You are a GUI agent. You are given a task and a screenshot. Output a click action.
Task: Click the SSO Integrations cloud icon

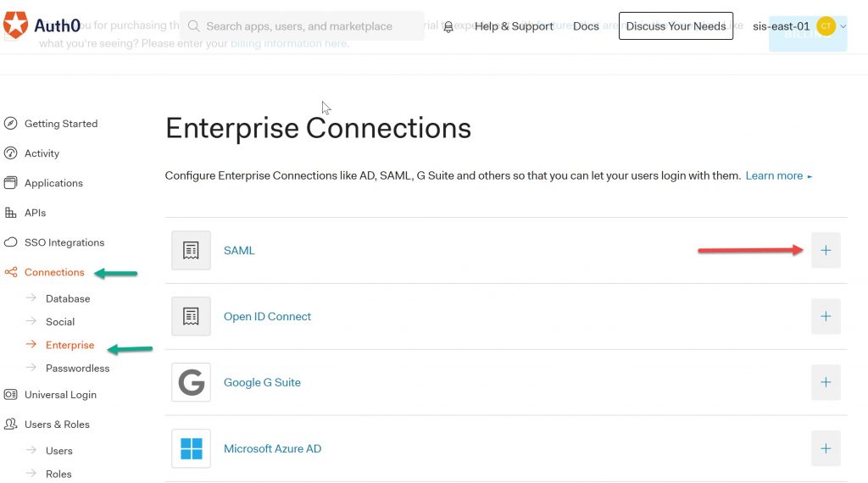10,242
